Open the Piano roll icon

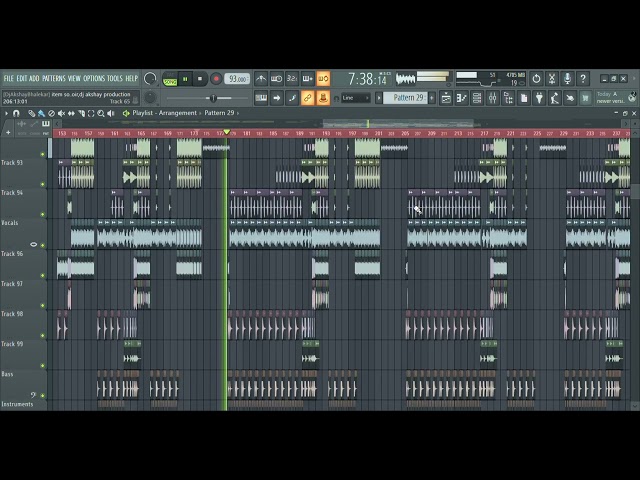pos(461,98)
